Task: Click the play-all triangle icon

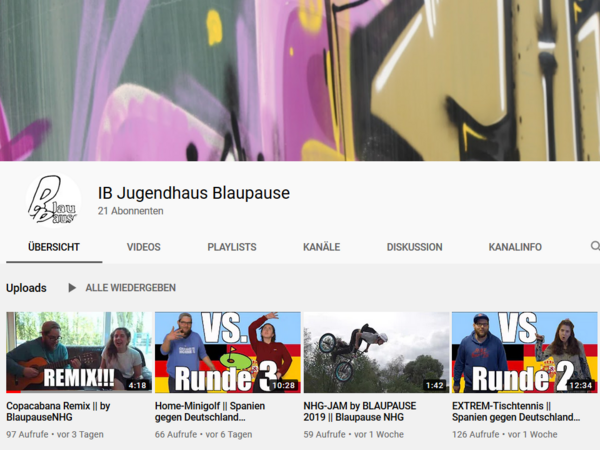Action: [x=72, y=287]
